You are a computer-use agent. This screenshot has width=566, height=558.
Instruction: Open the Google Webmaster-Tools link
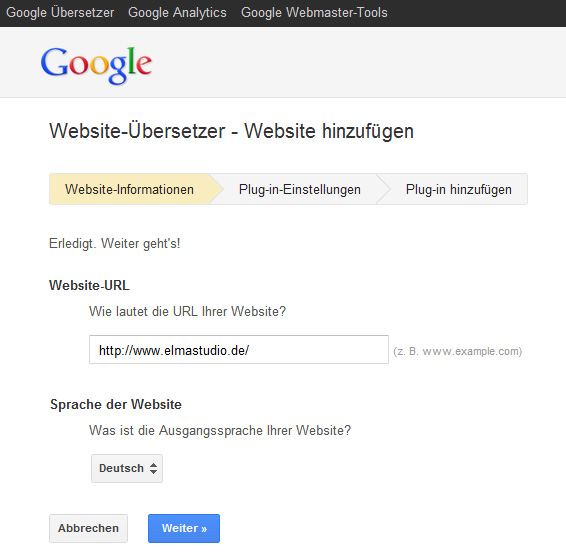[x=314, y=13]
